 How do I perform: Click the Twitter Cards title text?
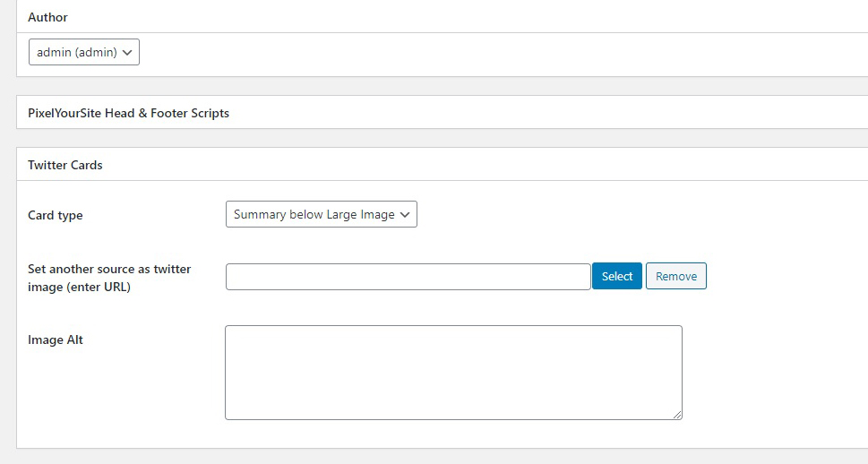pos(65,165)
